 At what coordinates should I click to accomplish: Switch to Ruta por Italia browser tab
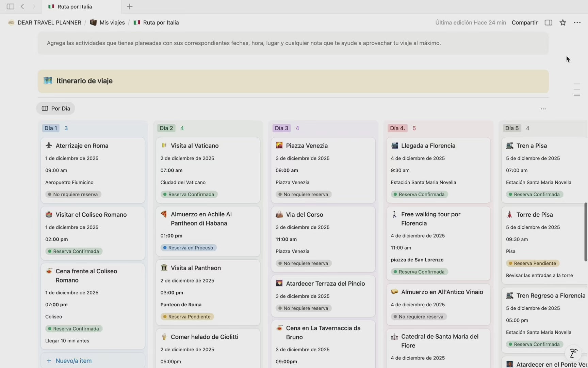pyautogui.click(x=75, y=6)
